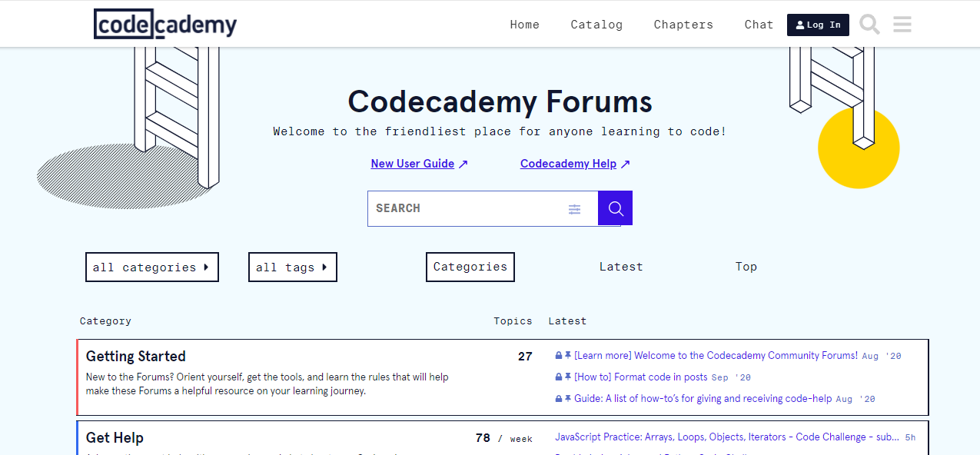The width and height of the screenshot is (980, 455).
Task: Open the Chat menu item
Action: (758, 24)
